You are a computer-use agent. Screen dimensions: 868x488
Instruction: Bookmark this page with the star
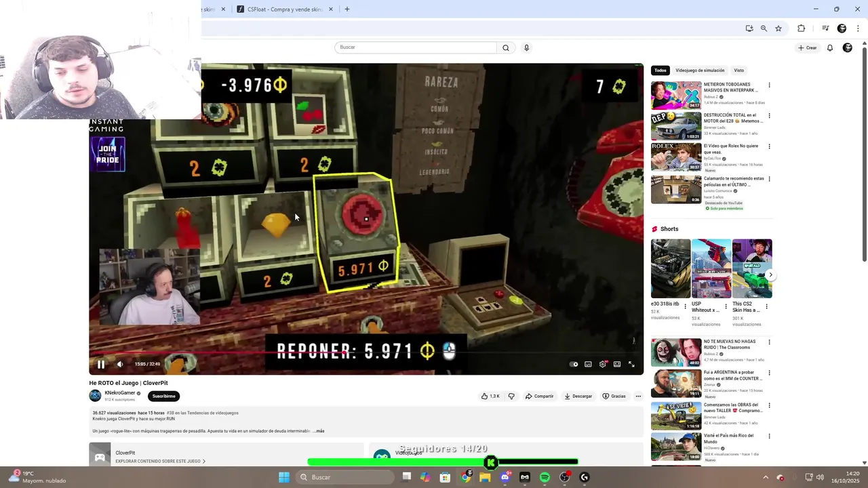pyautogui.click(x=778, y=28)
